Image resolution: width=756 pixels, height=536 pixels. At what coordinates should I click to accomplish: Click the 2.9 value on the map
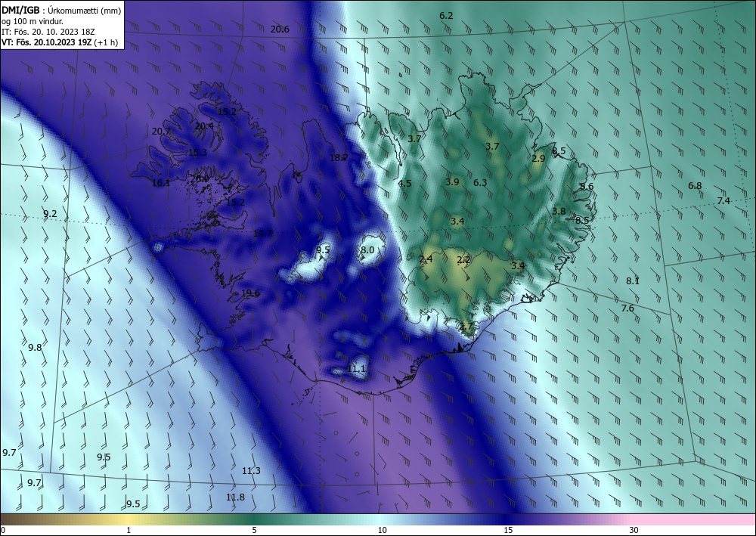(x=538, y=159)
